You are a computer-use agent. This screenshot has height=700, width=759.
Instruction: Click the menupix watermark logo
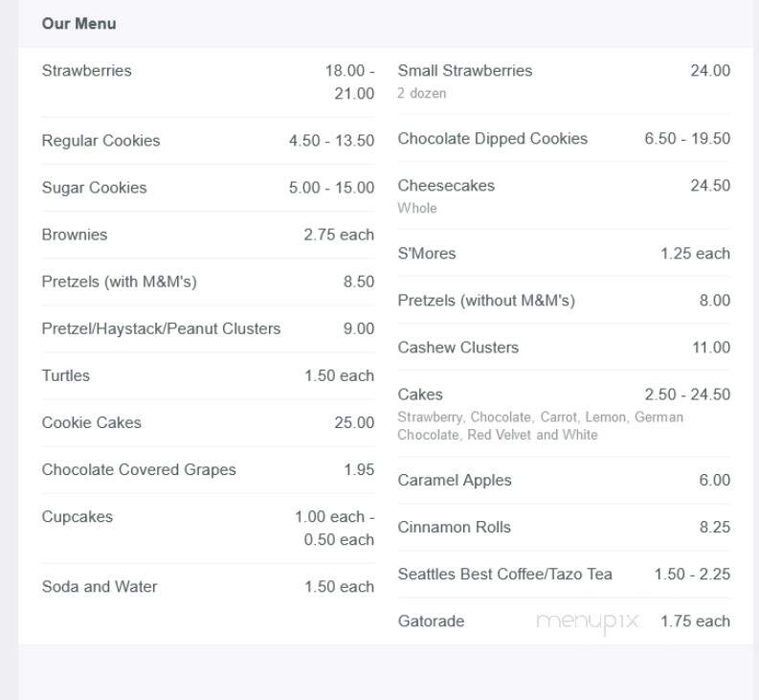point(587,621)
